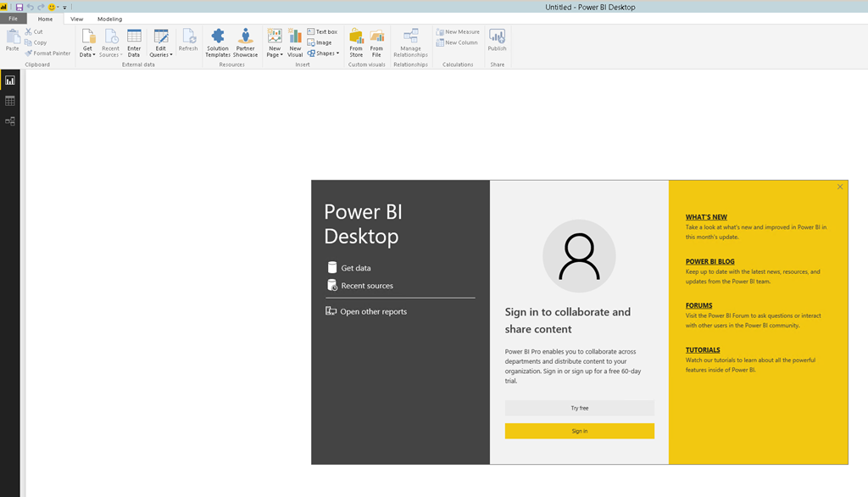This screenshot has width=868, height=497.
Task: Visit the POWER BI BLOG link
Action: click(710, 261)
